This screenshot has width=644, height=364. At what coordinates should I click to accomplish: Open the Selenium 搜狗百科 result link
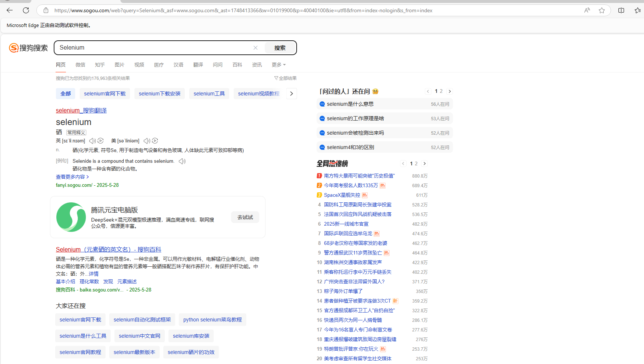coord(109,250)
